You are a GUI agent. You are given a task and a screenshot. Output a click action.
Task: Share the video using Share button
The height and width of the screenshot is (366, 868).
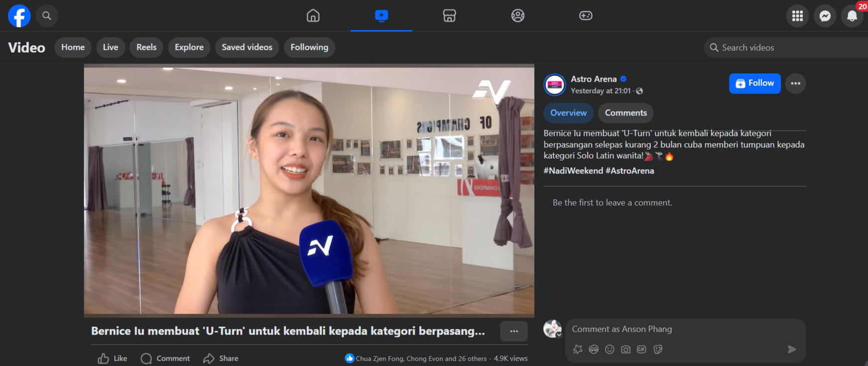point(221,359)
